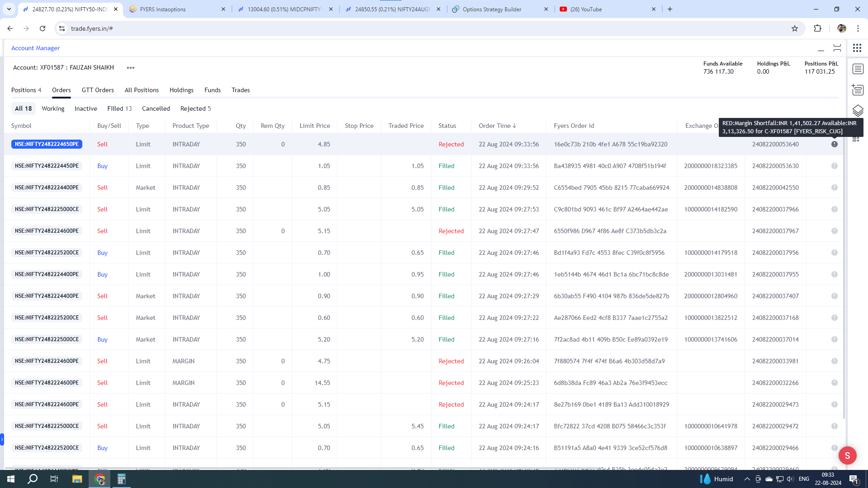
Task: Open Funds tab
Action: coord(212,90)
